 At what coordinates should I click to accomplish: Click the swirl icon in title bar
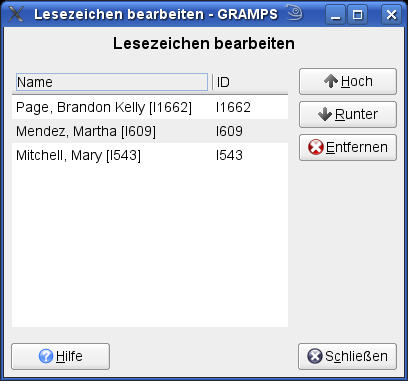294,13
